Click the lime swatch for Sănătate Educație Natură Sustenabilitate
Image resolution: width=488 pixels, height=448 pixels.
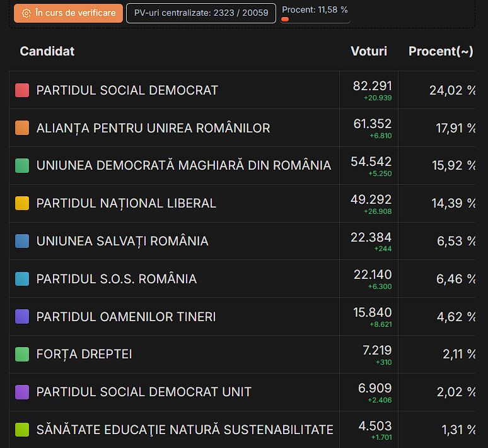tap(22, 430)
